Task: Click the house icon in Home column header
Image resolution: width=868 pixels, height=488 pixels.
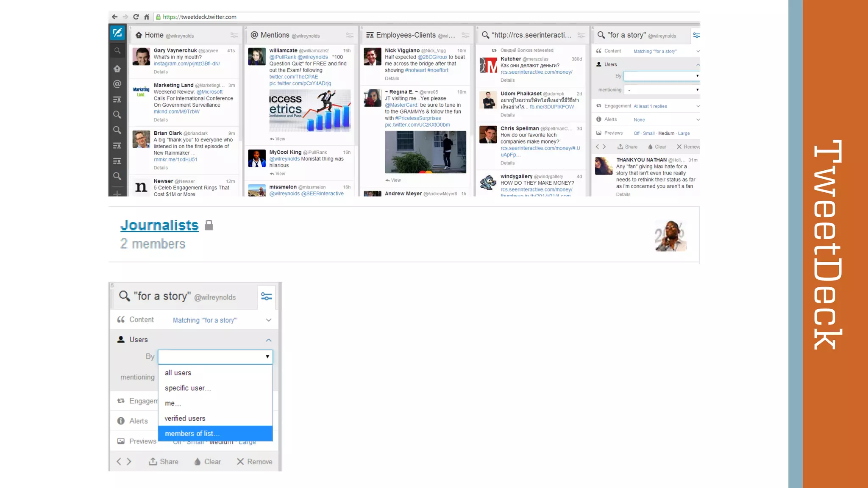Action: coord(139,35)
